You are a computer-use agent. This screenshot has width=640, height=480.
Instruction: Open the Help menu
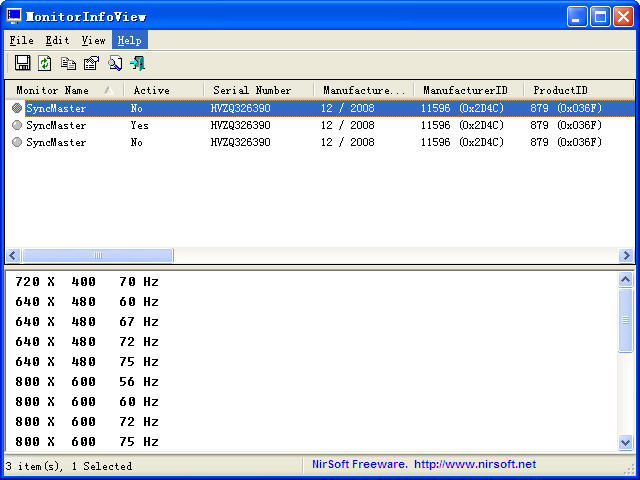129,40
